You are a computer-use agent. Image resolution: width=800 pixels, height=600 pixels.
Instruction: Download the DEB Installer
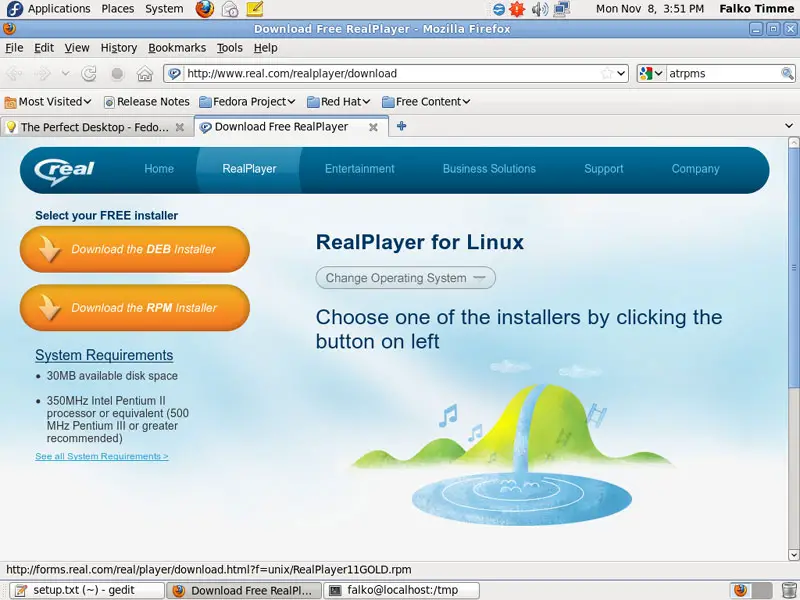click(x=135, y=249)
